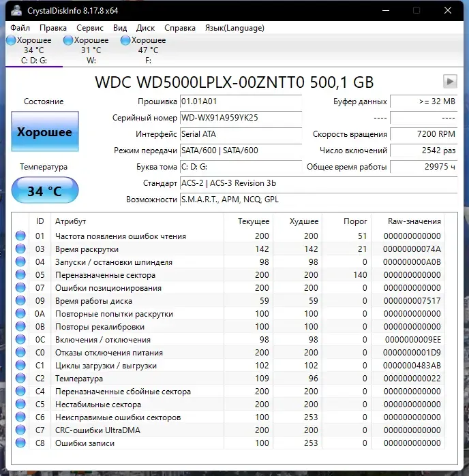469x476 pixels.
Task: Click the status dot for attribute C1
Action: click(x=20, y=365)
